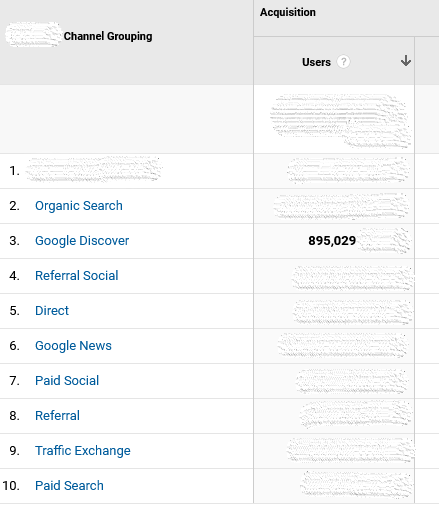Click the Acquisition group header

coord(288,12)
